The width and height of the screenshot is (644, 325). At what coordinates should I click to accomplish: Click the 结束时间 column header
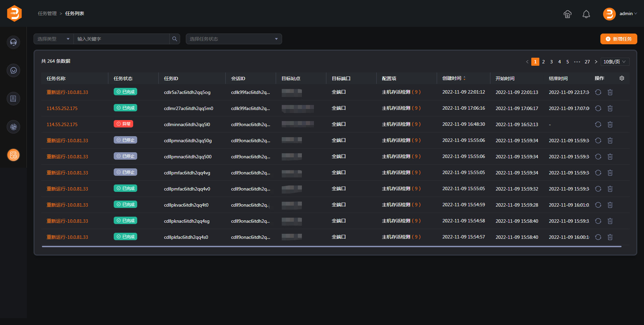558,78
